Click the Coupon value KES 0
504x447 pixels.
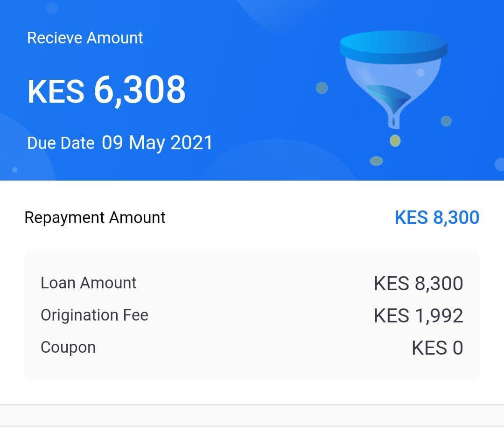[x=437, y=348]
